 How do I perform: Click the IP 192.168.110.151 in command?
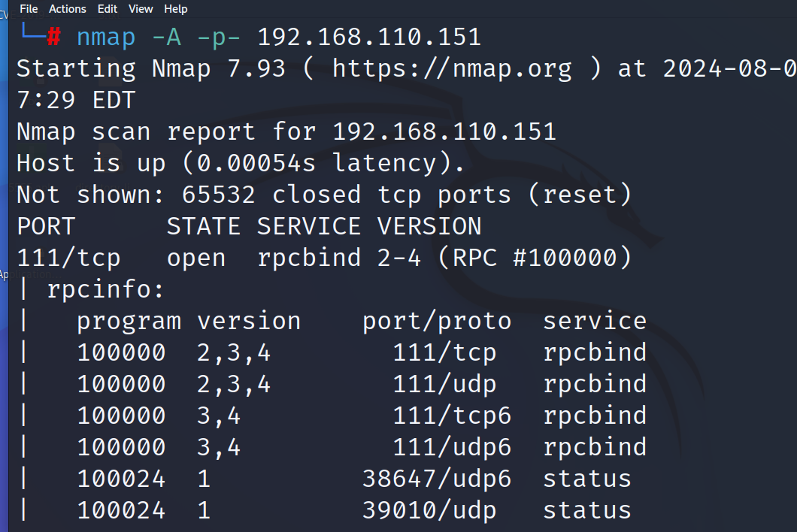coord(369,37)
